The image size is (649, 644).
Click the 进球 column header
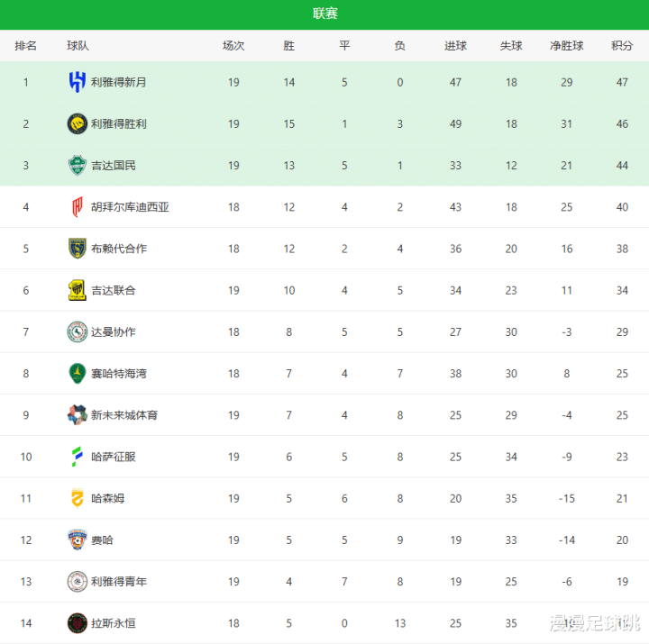(x=455, y=45)
